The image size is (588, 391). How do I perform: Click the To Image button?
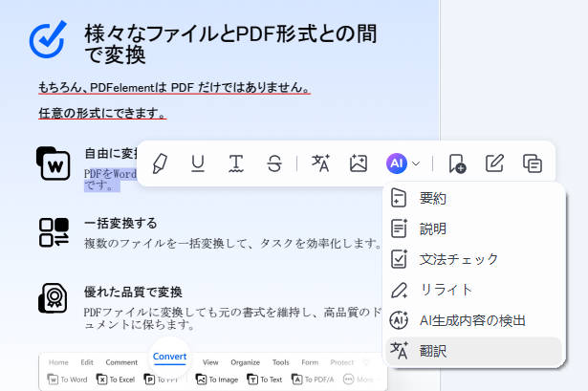click(x=217, y=380)
